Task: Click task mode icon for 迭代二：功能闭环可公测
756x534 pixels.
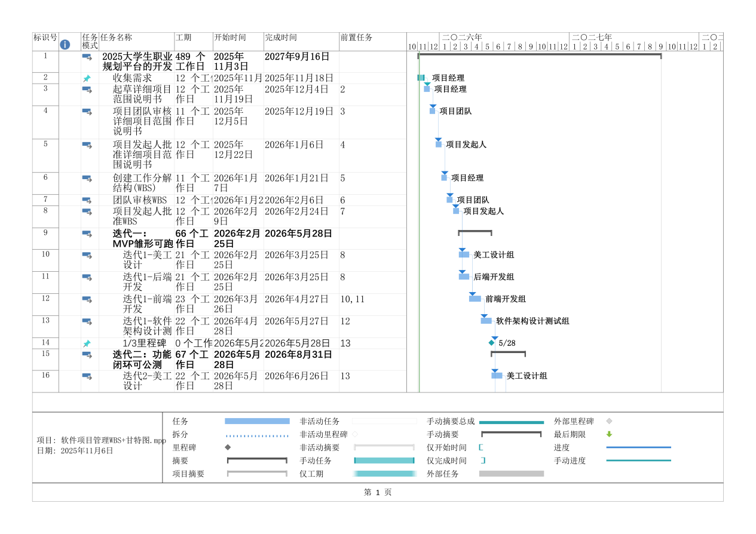Action: (x=87, y=355)
